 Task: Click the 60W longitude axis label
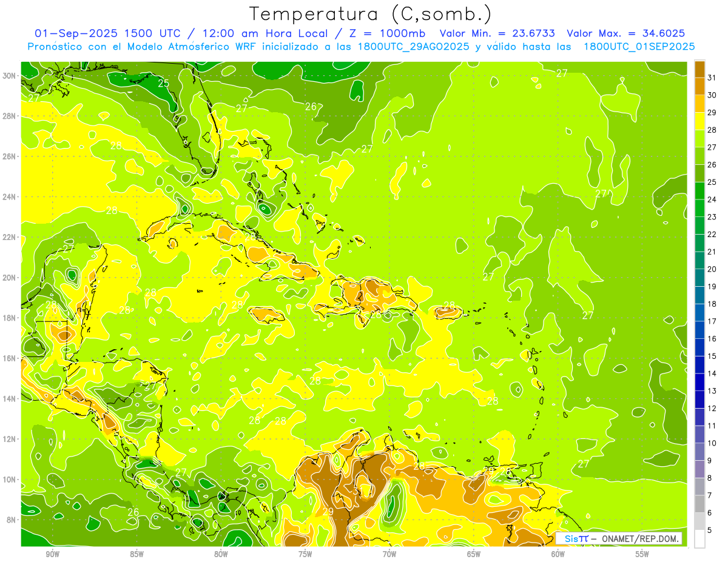click(x=558, y=554)
